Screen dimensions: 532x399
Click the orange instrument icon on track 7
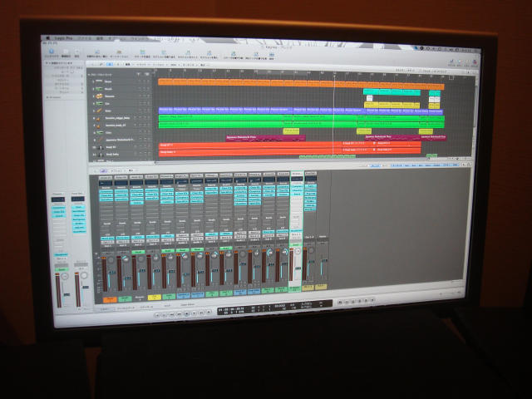(x=99, y=126)
